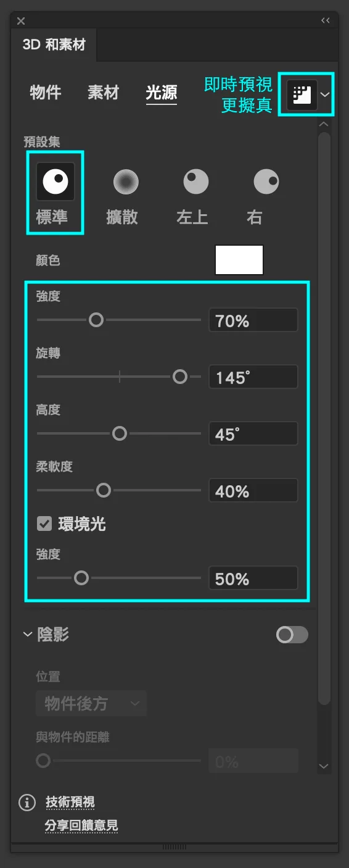Click the 旋轉 145° input field
Image resolution: width=349 pixels, height=868 pixels.
(x=253, y=377)
